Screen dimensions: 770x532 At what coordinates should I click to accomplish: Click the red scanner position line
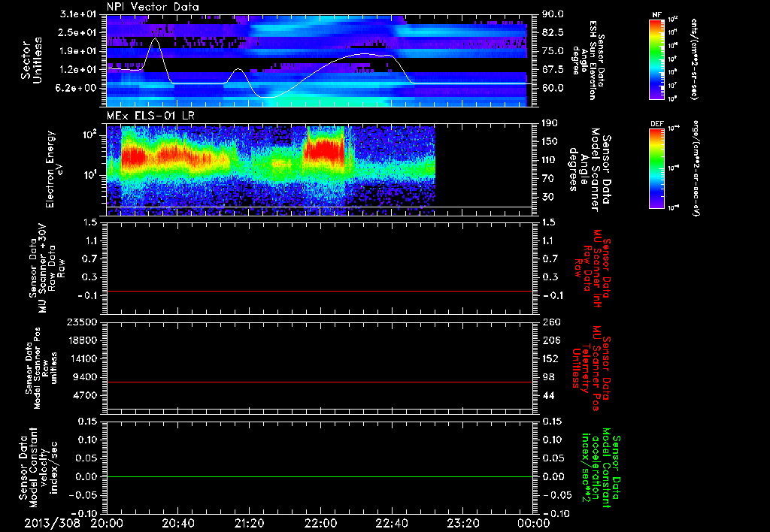[x=319, y=382]
